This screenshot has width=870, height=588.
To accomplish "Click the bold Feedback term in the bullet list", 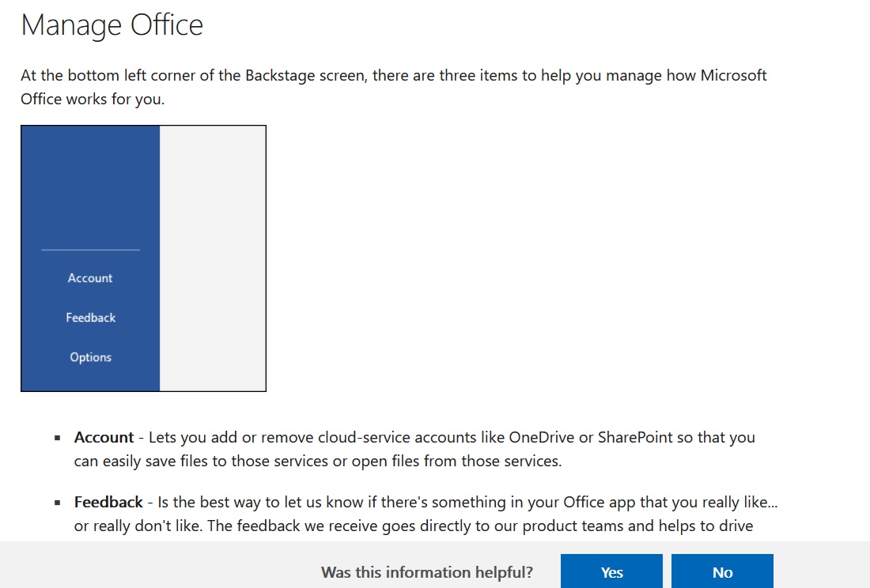I will coord(108,503).
